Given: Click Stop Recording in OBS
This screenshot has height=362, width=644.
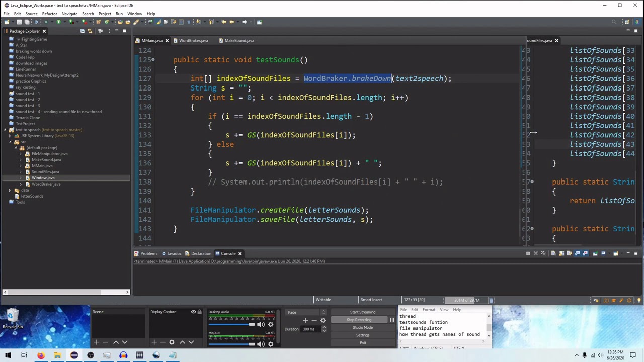Looking at the screenshot, I should pyautogui.click(x=359, y=320).
